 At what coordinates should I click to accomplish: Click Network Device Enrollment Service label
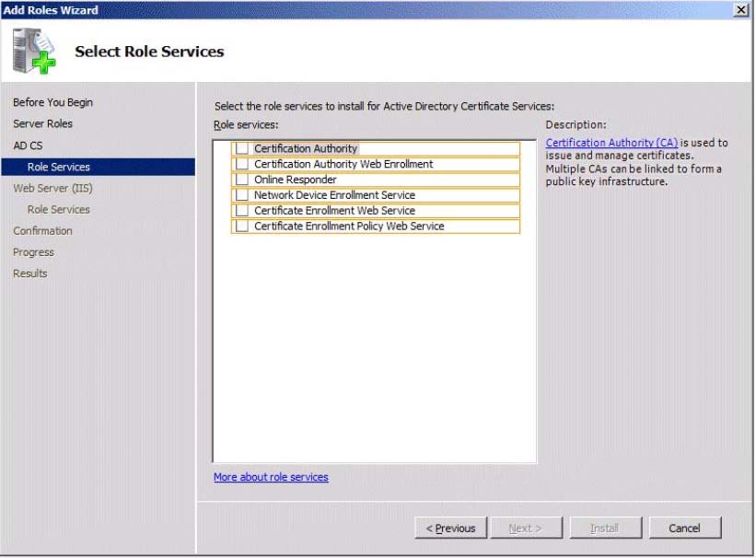tap(334, 195)
